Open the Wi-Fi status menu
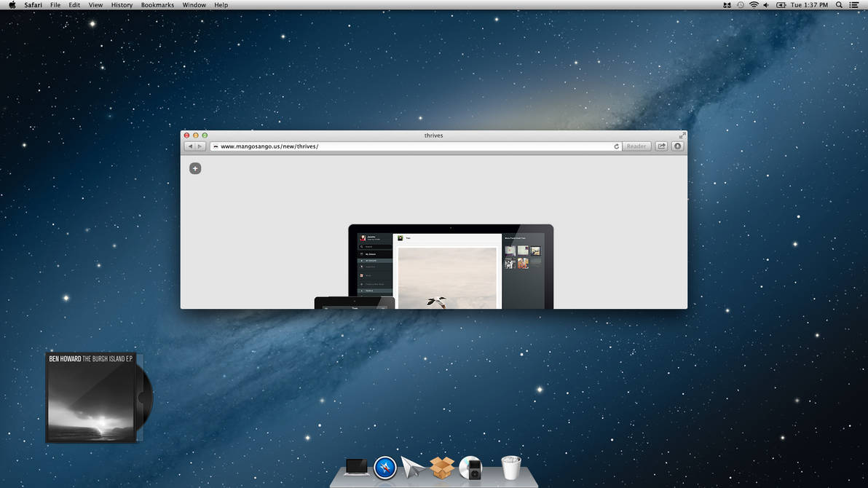This screenshot has width=868, height=488. [754, 5]
